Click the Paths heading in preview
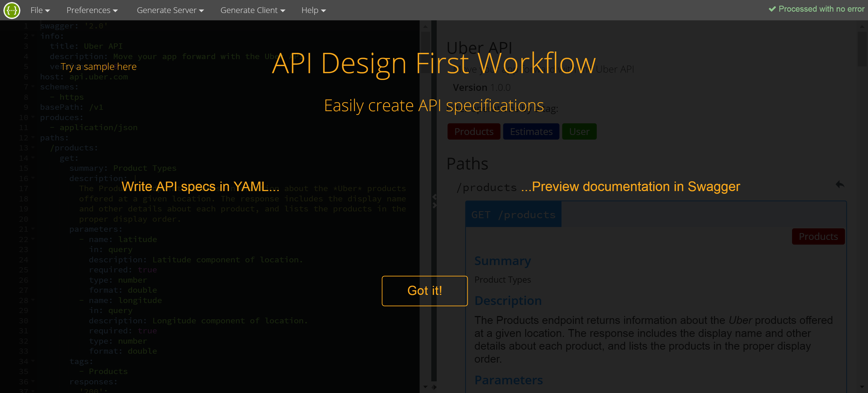 [x=467, y=164]
